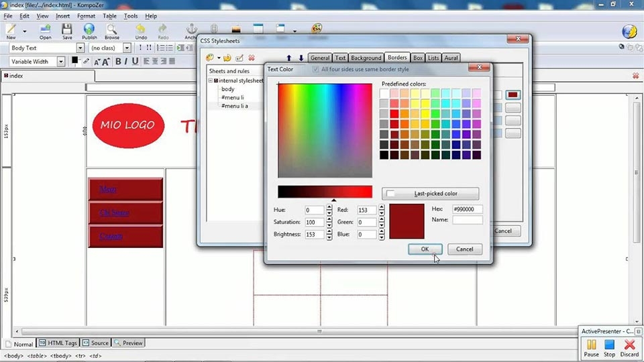The height and width of the screenshot is (362, 644).
Task: Switch to the Preview view tab
Action: 129,343
